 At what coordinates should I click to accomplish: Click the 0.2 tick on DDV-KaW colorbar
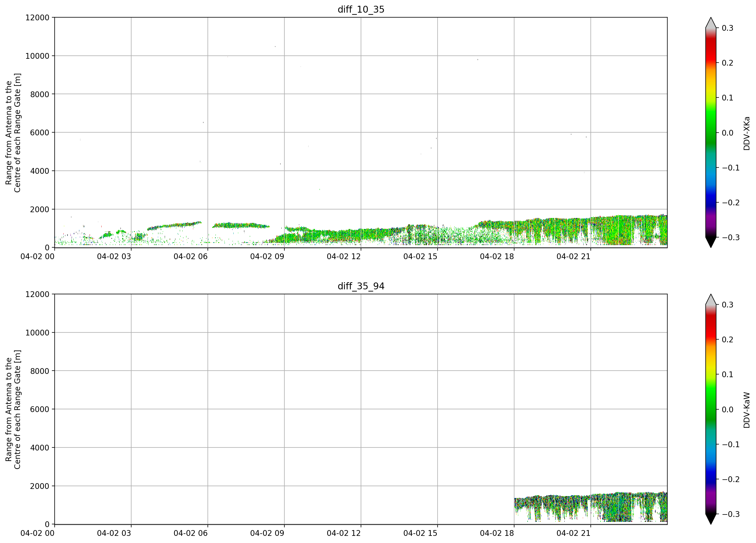pos(728,340)
